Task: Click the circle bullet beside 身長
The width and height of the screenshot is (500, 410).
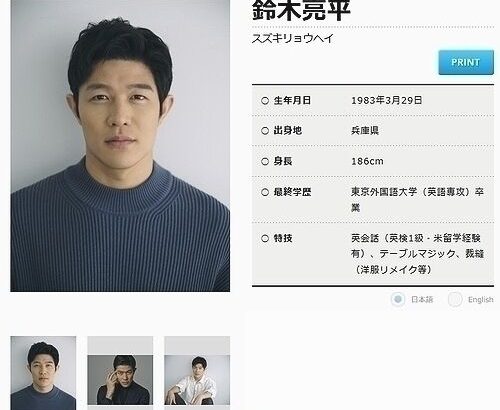Action: point(265,162)
